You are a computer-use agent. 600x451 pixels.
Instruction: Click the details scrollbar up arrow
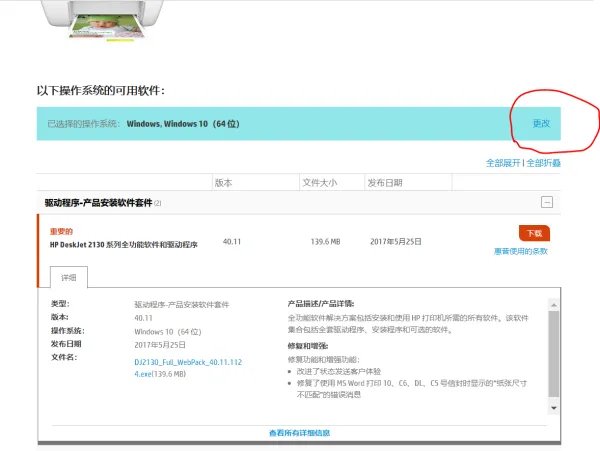pyautogui.click(x=553, y=305)
